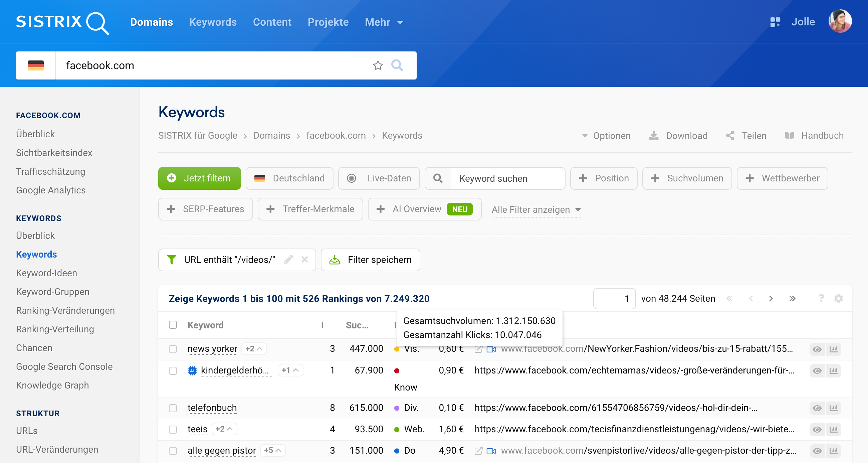This screenshot has width=868, height=463.
Task: Click the Download icon for keyword export
Action: pyautogui.click(x=654, y=136)
